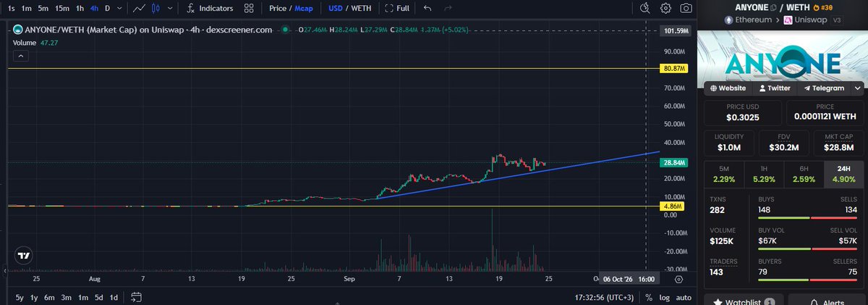Viewport: 868px width, 305px height.
Task: Collapse the indicator legend arrow
Action: point(20,56)
